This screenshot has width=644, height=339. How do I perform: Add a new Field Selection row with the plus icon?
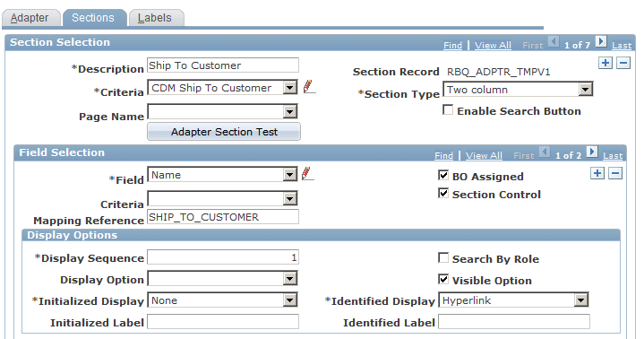click(597, 173)
